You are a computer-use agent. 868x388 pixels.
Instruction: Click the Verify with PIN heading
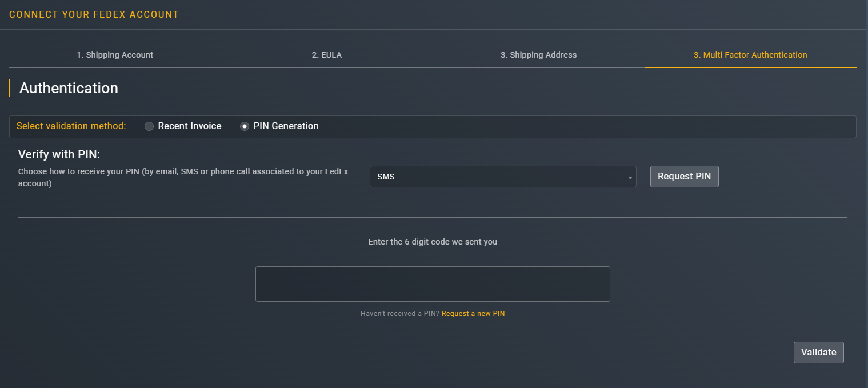[59, 154]
